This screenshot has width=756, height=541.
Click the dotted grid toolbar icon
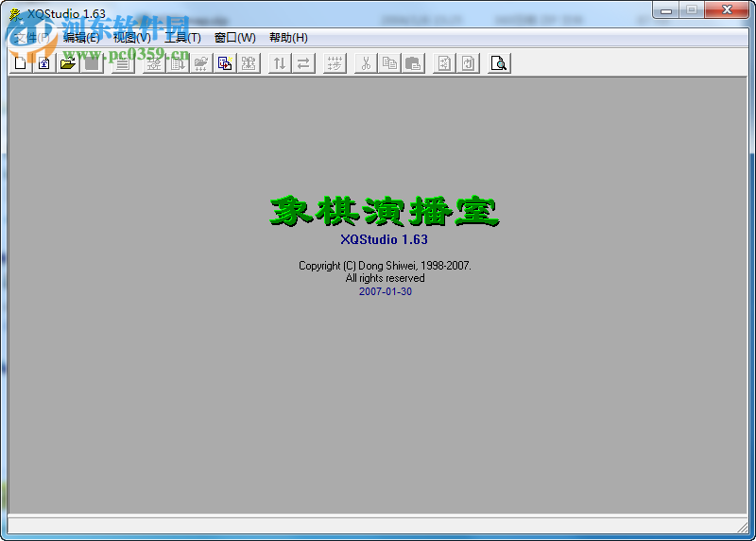335,63
